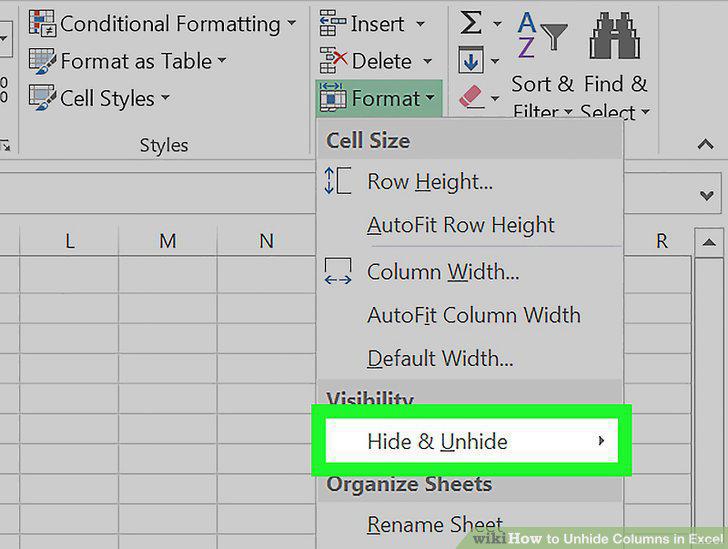Collapse the ribbon with chevron
The width and height of the screenshot is (728, 549).
[705, 144]
